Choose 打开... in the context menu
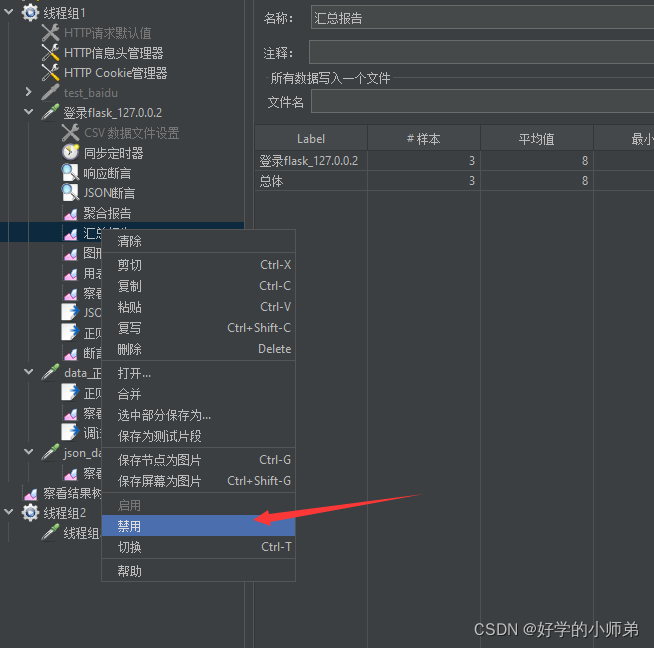654x648 pixels. pos(199,373)
